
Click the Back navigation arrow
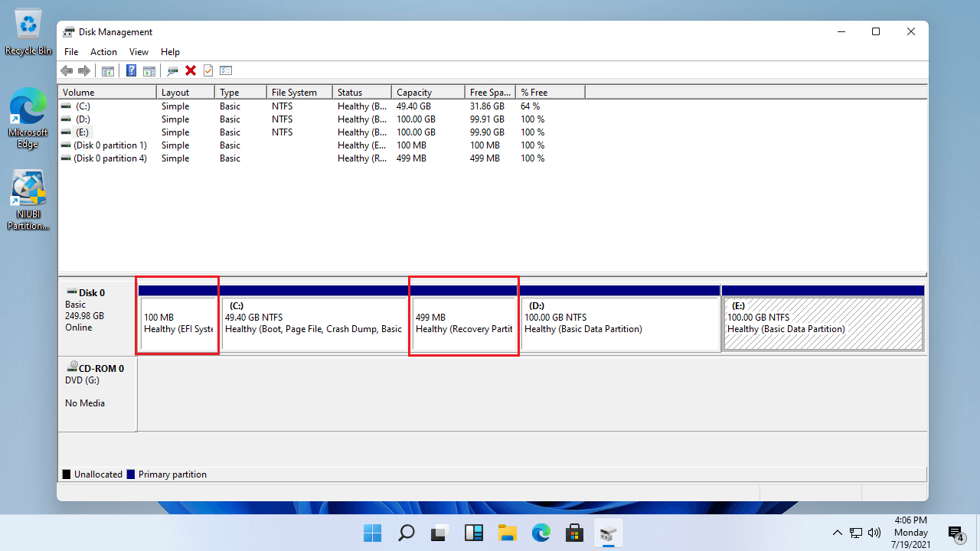click(x=67, y=70)
